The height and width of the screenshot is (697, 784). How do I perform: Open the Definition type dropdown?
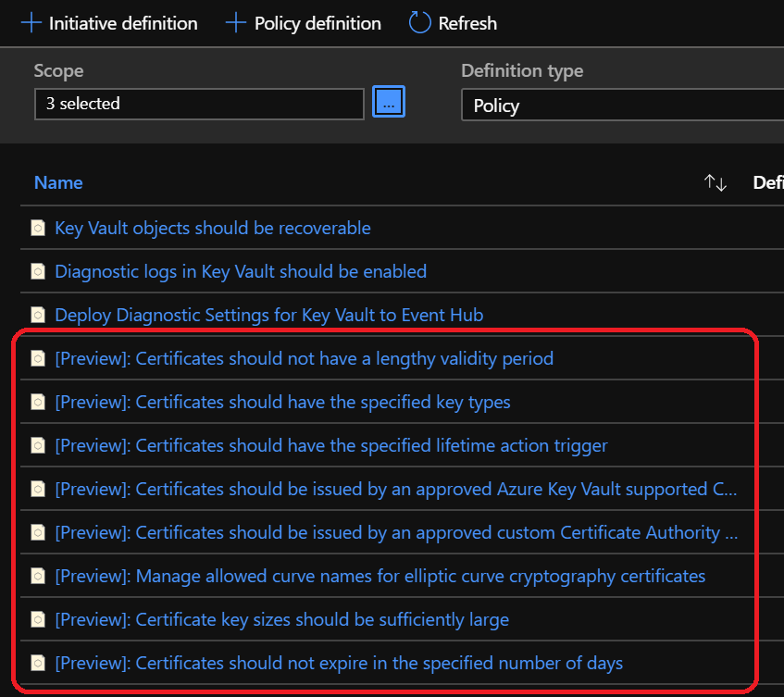[x=620, y=106]
